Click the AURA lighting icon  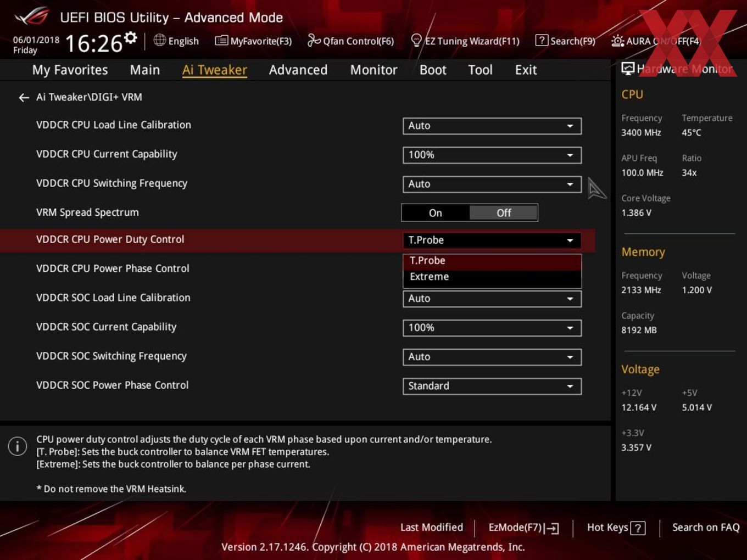[x=617, y=41]
